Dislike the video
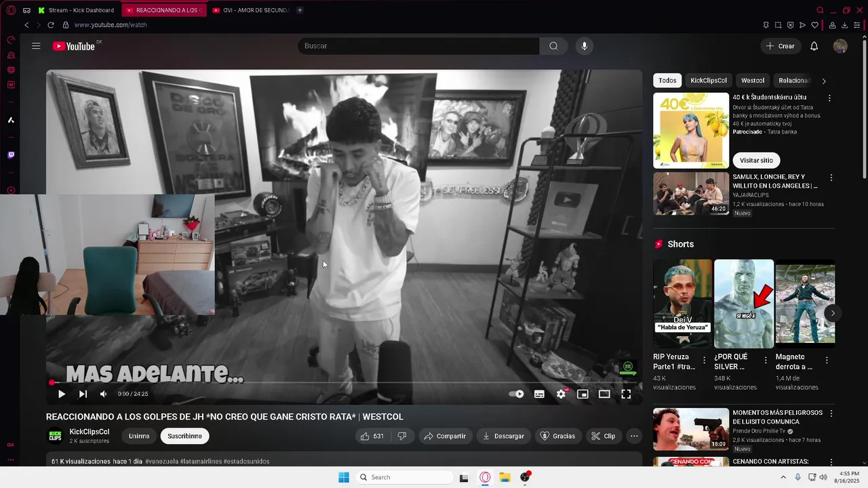 coord(401,436)
